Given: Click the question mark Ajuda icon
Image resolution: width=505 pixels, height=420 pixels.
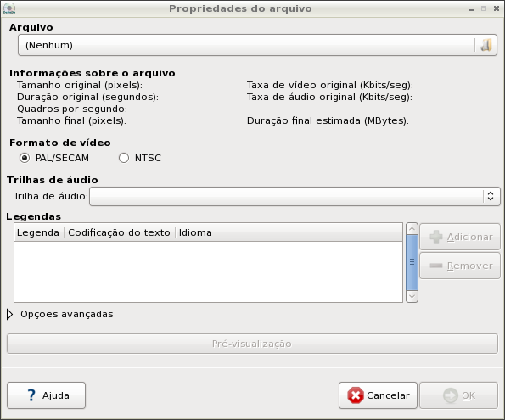Looking at the screenshot, I should tap(31, 395).
